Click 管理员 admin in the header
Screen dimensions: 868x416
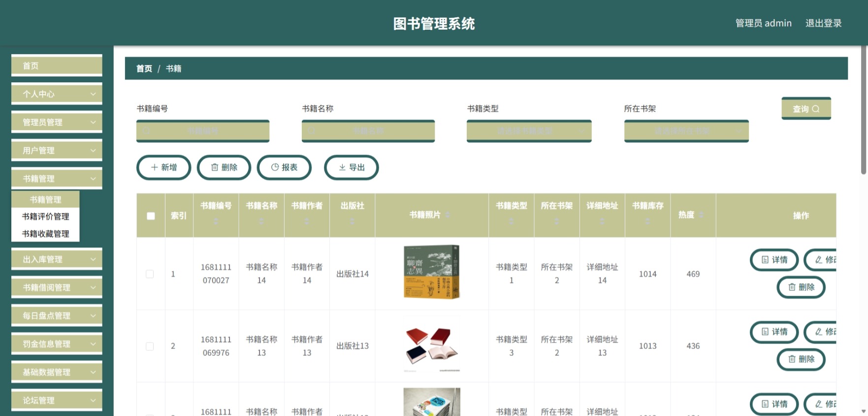point(763,23)
